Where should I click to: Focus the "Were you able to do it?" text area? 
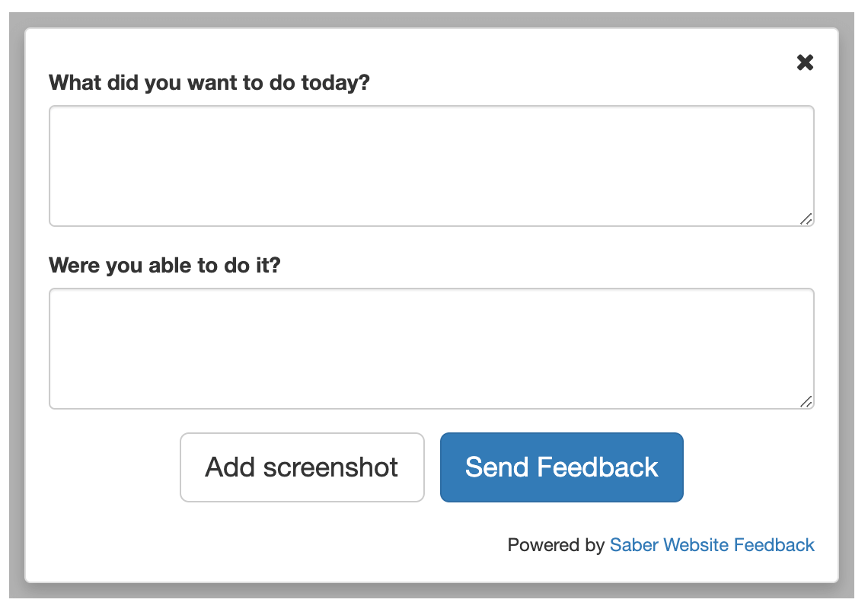click(x=431, y=348)
